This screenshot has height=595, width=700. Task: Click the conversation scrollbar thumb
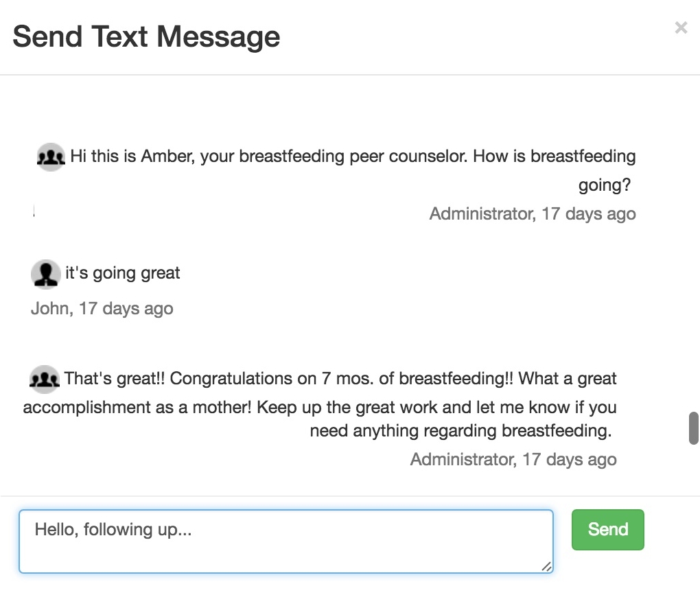693,428
